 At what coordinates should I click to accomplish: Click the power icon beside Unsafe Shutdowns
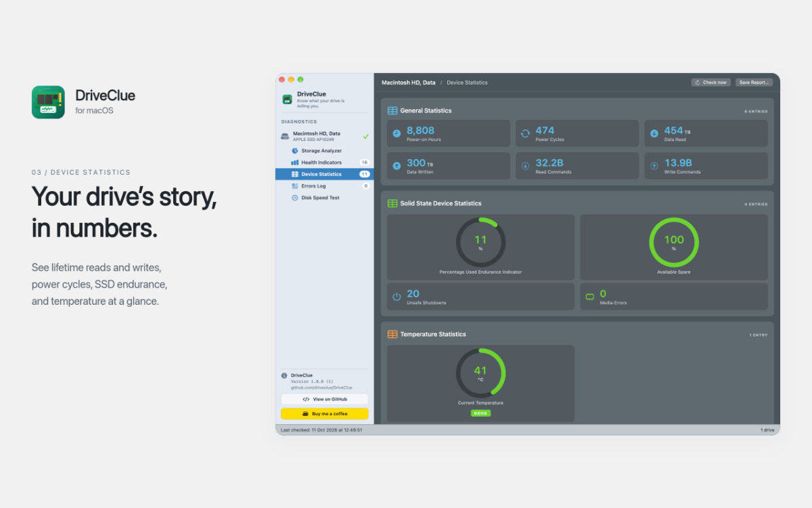coord(397,297)
